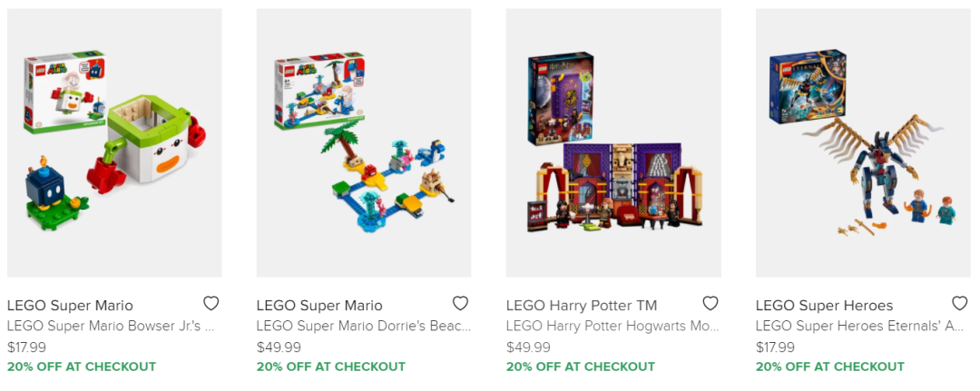The width and height of the screenshot is (980, 391).
Task: Click first LEGO Super Mario brand name
Action: click(70, 306)
